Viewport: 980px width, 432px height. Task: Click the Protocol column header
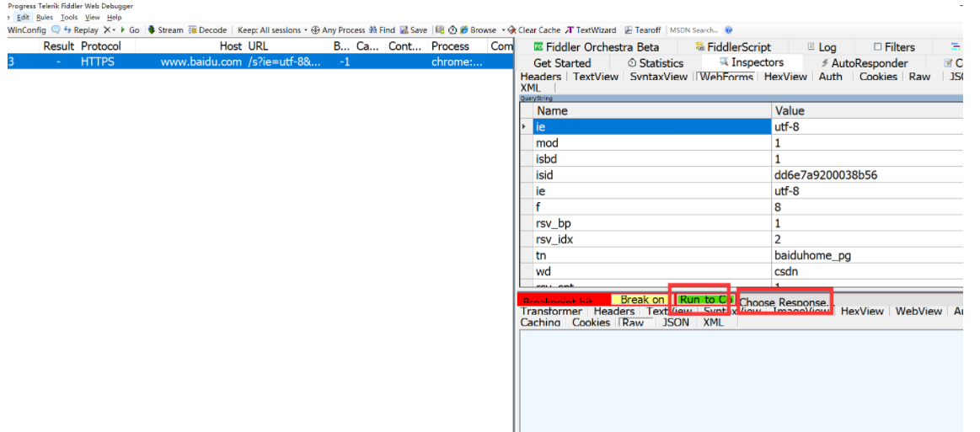coord(100,46)
